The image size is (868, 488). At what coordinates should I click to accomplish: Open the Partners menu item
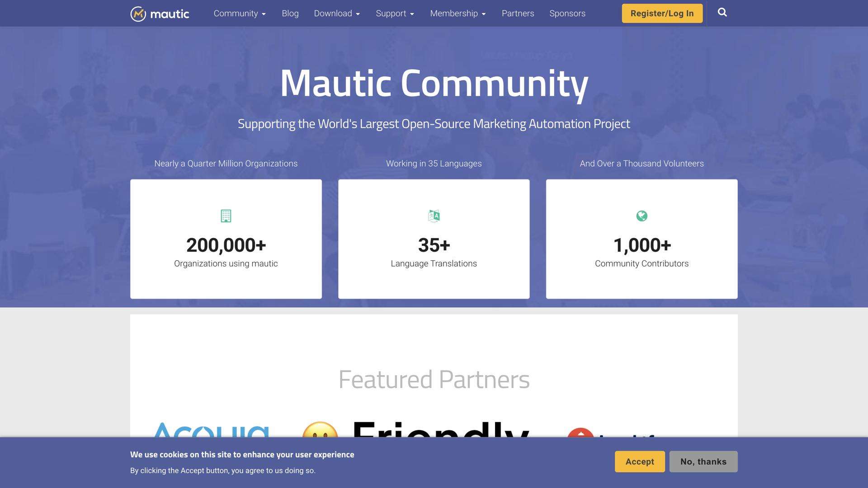518,13
